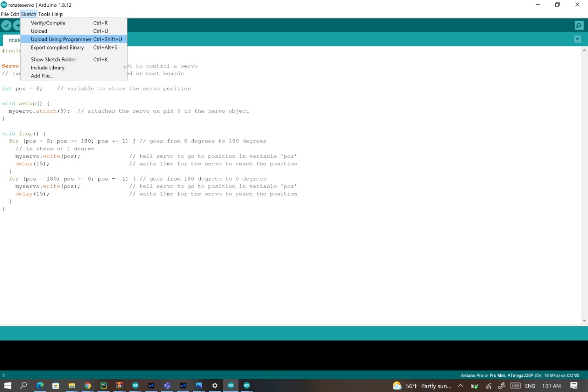588x392 pixels.
Task: Click the Verify checkmark toolbar button
Action: click(x=6, y=26)
